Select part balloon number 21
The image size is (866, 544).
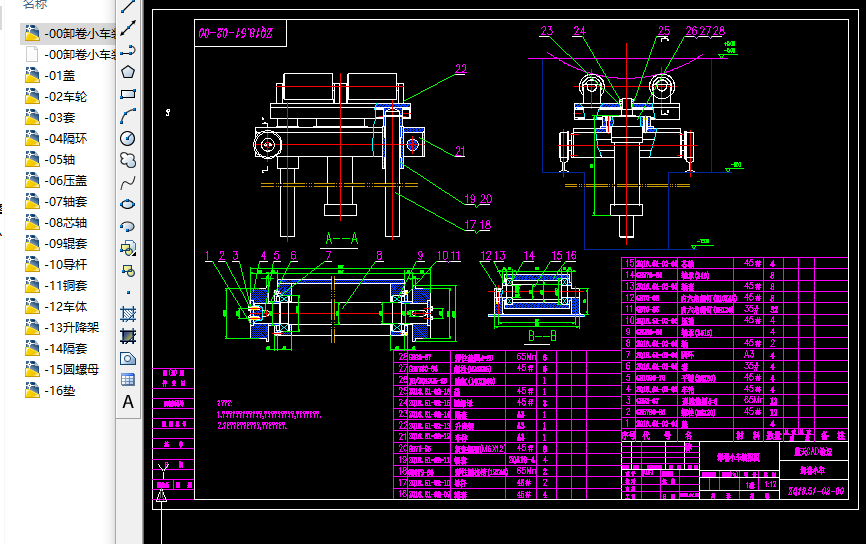coord(460,151)
